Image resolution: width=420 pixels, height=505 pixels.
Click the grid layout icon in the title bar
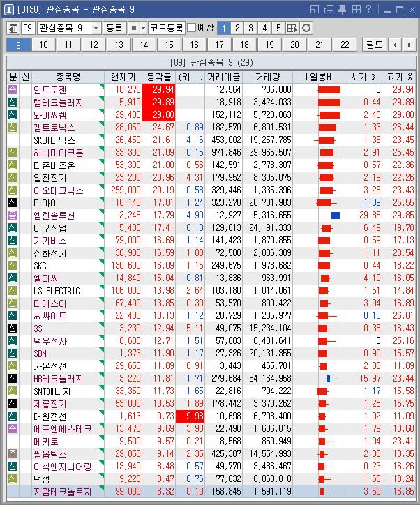[357, 9]
